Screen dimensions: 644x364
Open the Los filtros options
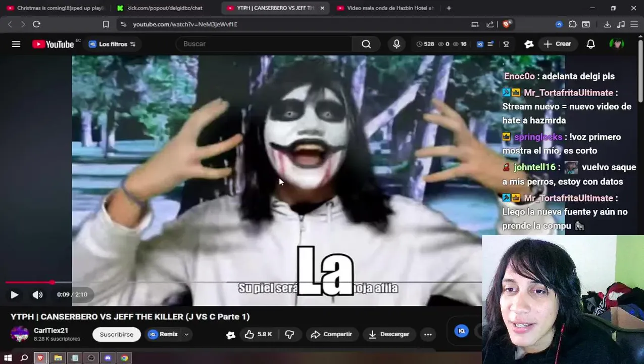(112, 44)
